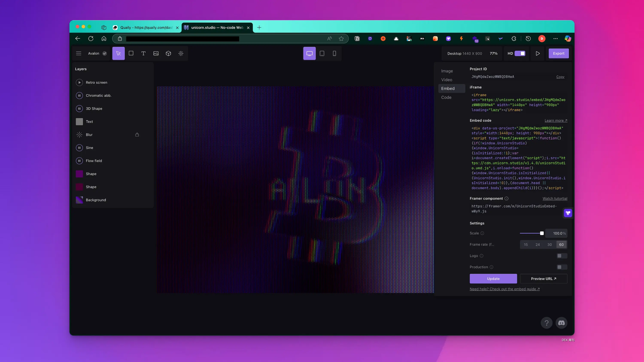This screenshot has width=644, height=362.
Task: Open the Preview URL
Action: pyautogui.click(x=544, y=279)
